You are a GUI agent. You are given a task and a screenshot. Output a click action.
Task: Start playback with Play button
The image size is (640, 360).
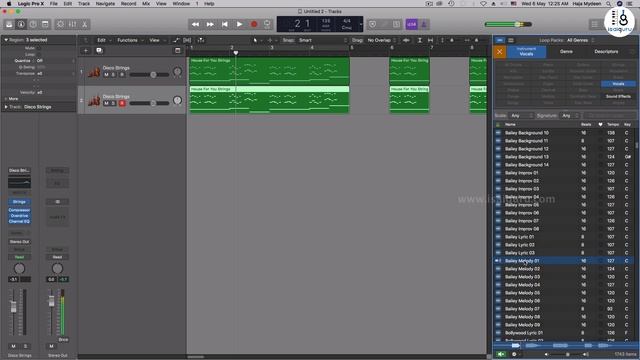(x=239, y=24)
